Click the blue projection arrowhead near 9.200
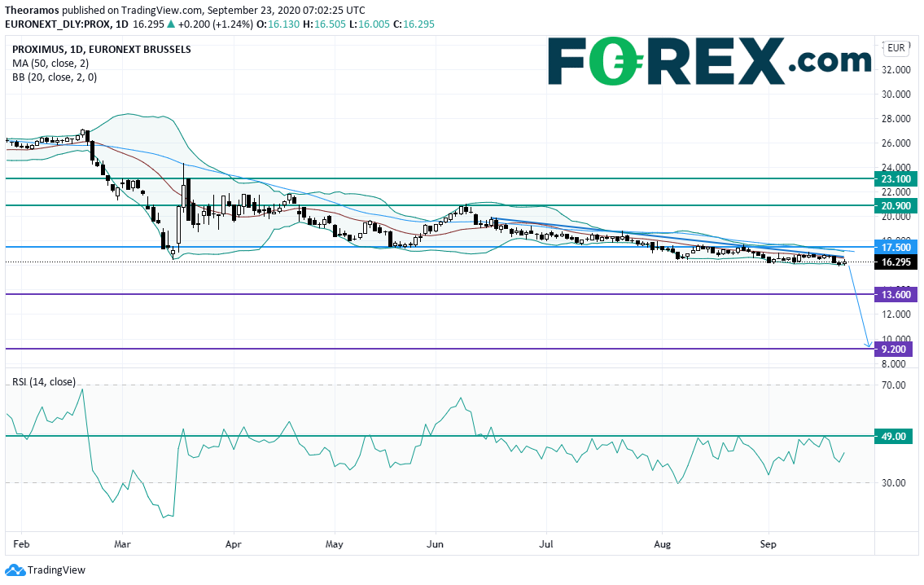 tap(869, 346)
